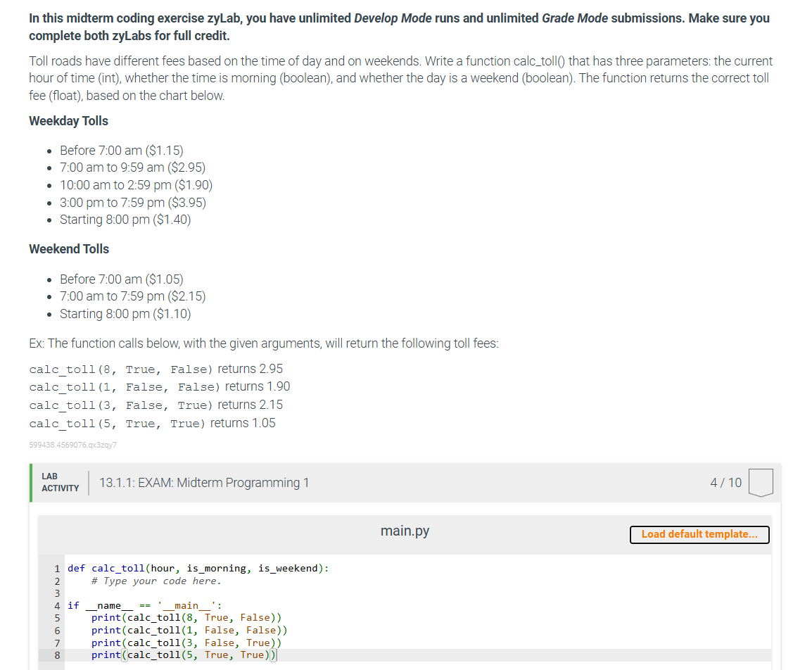Screen dimensions: 812x670
Task: Click the LAB ACTIVITY label
Action: 61,482
